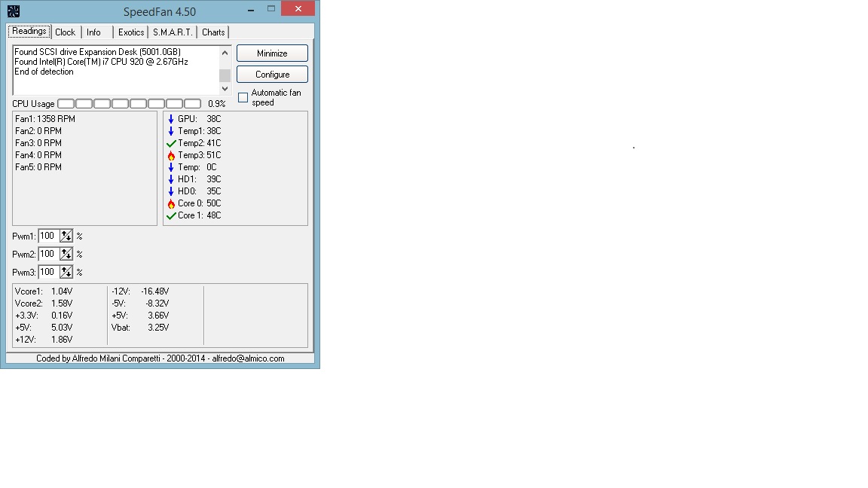Viewport: 868px width, 488px height.
Task: Click the down arrow icon beside Temp1
Action: pyautogui.click(x=171, y=131)
